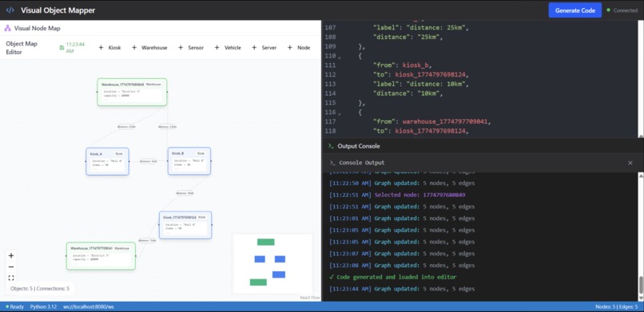Click the Visual Object Mapper title

[x=58, y=10]
